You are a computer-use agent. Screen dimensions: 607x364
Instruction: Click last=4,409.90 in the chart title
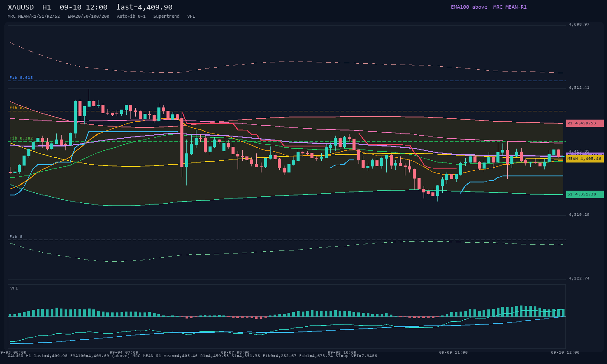(x=144, y=7)
